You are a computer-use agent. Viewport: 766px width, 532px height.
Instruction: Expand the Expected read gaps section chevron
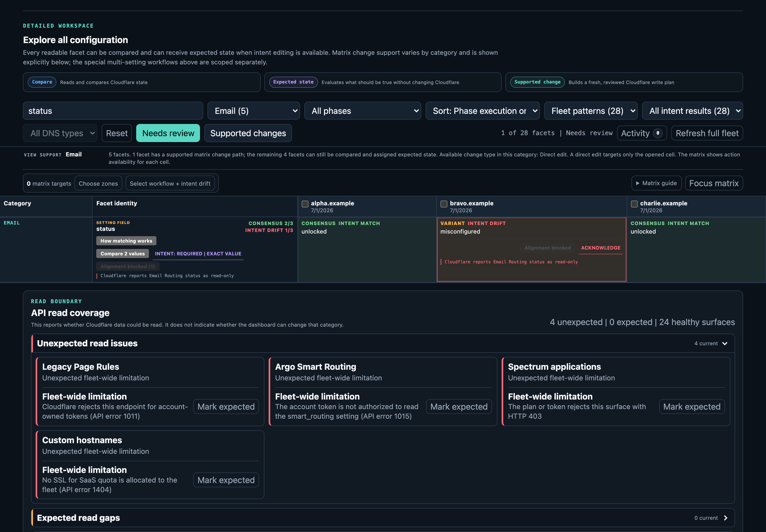click(x=725, y=518)
